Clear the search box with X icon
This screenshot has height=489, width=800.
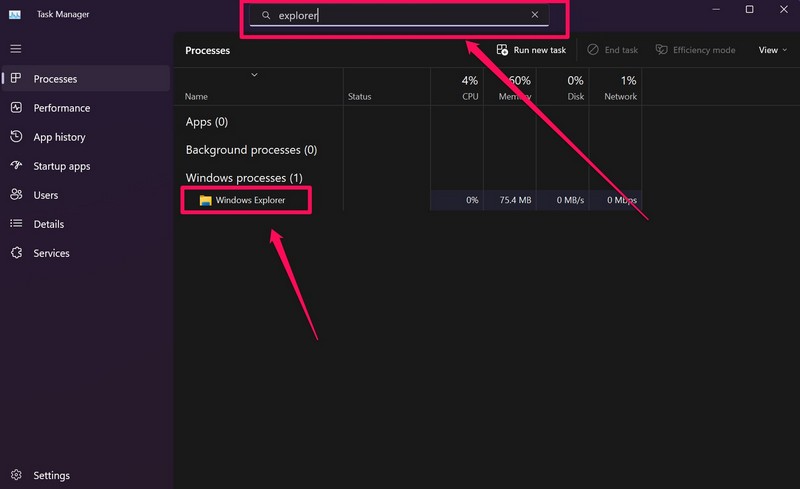pyautogui.click(x=535, y=15)
